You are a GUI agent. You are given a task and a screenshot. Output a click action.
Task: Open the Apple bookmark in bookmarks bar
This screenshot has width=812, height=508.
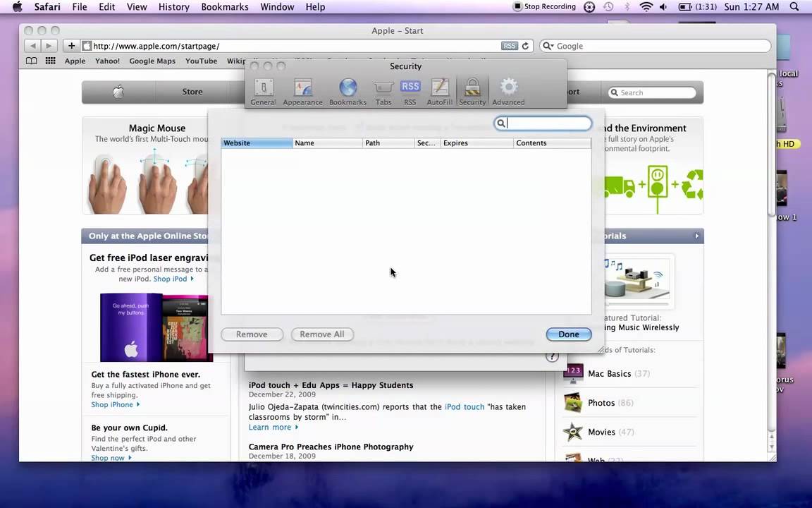(75, 61)
